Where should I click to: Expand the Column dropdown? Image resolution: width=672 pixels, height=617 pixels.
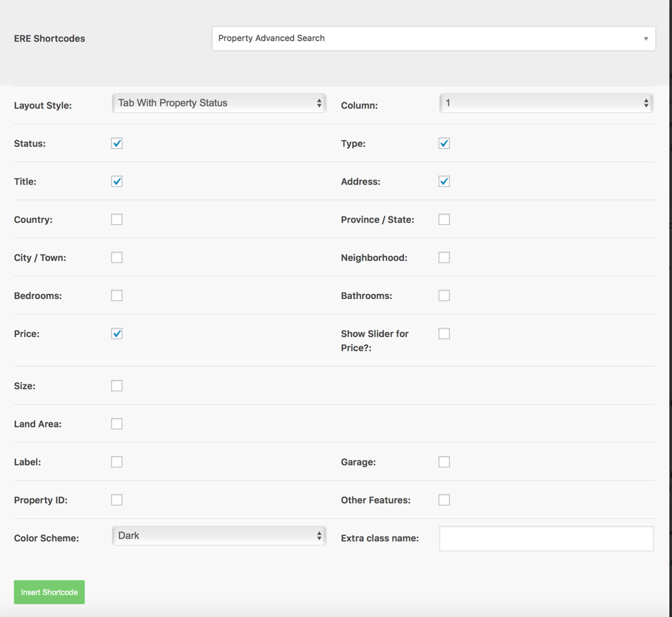click(546, 103)
